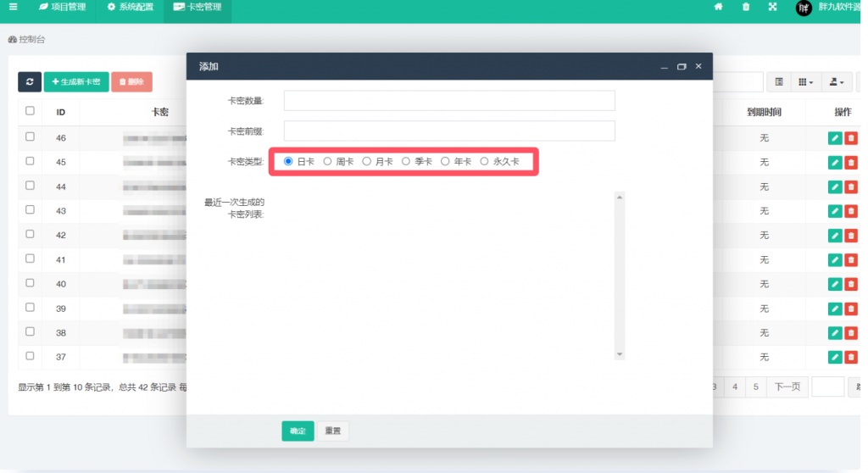Select the 日卡 radio option
Image resolution: width=868 pixels, height=473 pixels.
[x=288, y=161]
